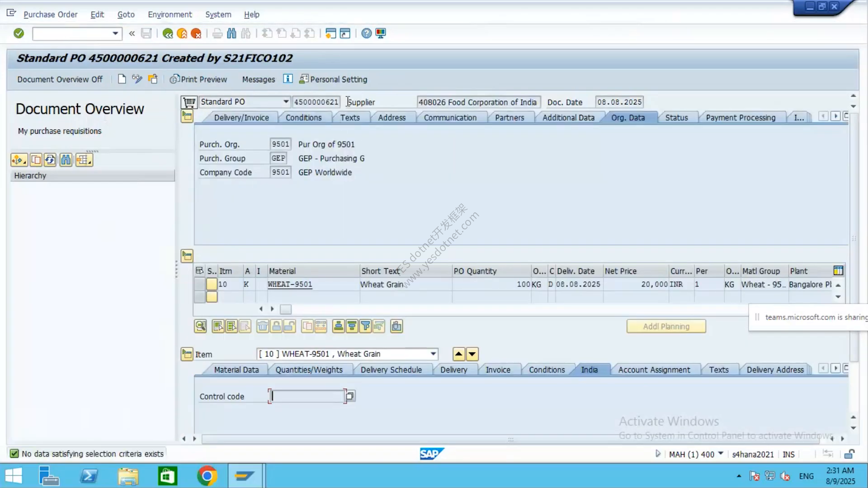
Task: Open the item details magnifier icon
Action: coord(200,326)
